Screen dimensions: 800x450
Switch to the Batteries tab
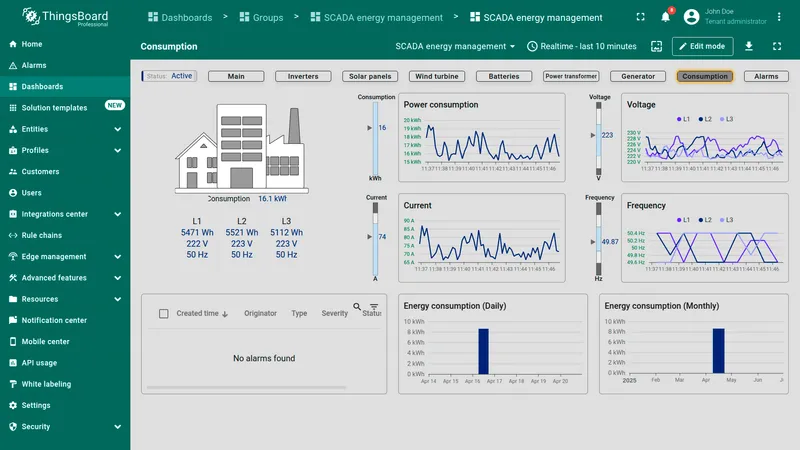pyautogui.click(x=504, y=77)
